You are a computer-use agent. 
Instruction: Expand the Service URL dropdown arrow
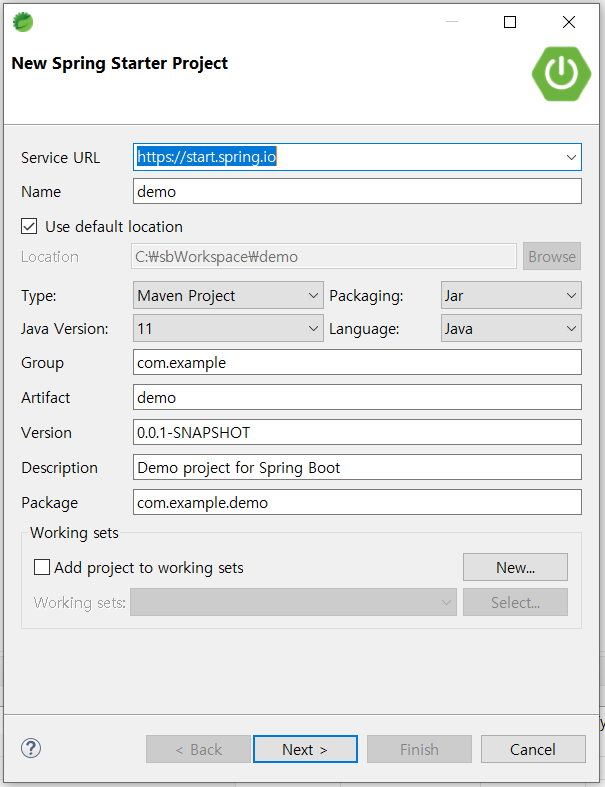tap(571, 157)
